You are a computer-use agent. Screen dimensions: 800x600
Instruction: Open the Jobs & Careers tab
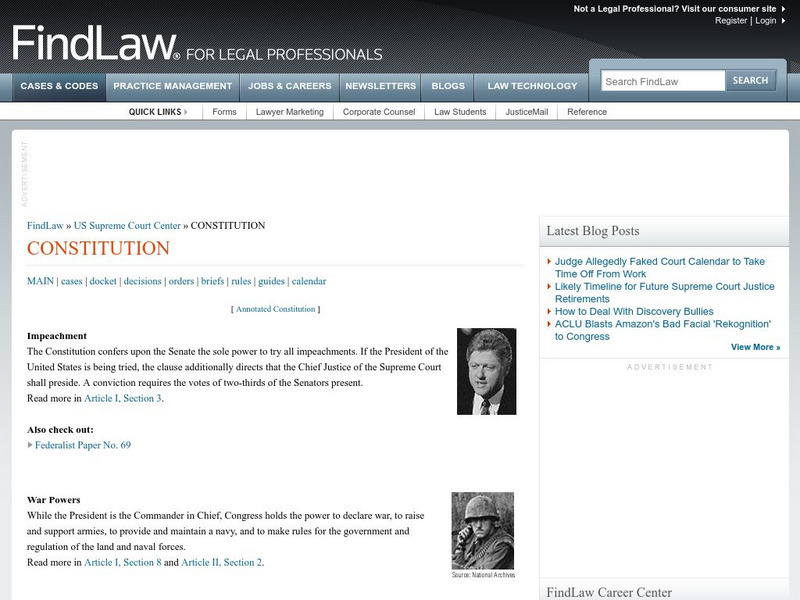290,86
